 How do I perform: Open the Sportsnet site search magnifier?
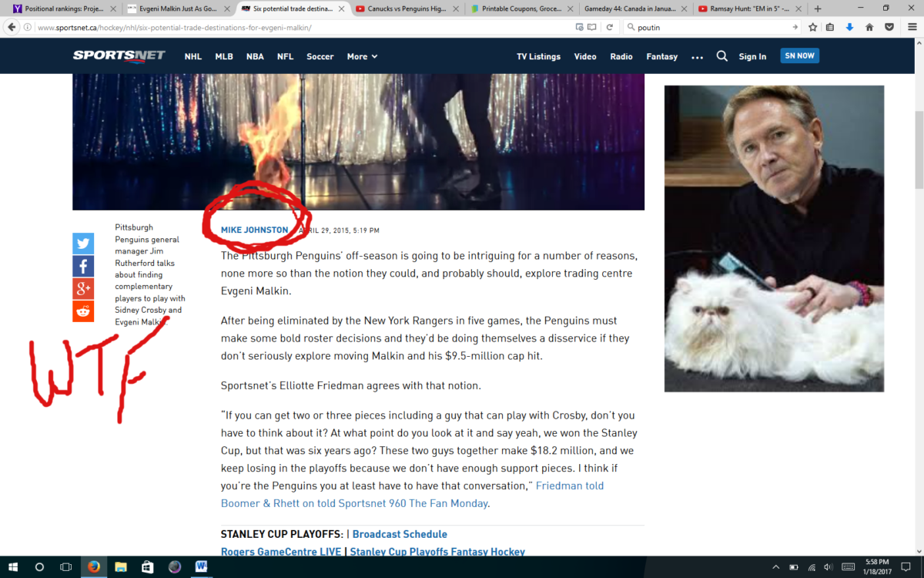pos(721,56)
